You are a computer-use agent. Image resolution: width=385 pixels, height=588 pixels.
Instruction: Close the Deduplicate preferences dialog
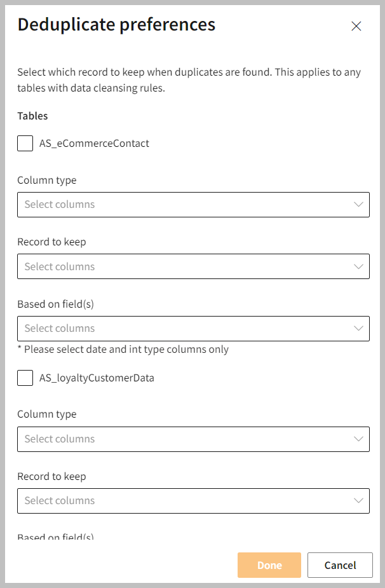click(356, 26)
